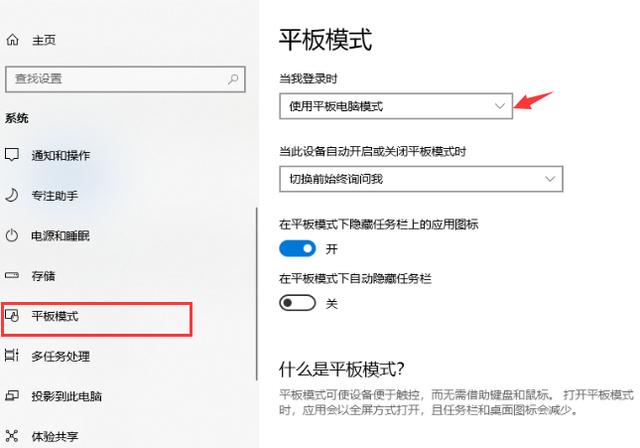
Task: Open 通知和操作 via its speech-bubble icon
Action: coord(12,155)
